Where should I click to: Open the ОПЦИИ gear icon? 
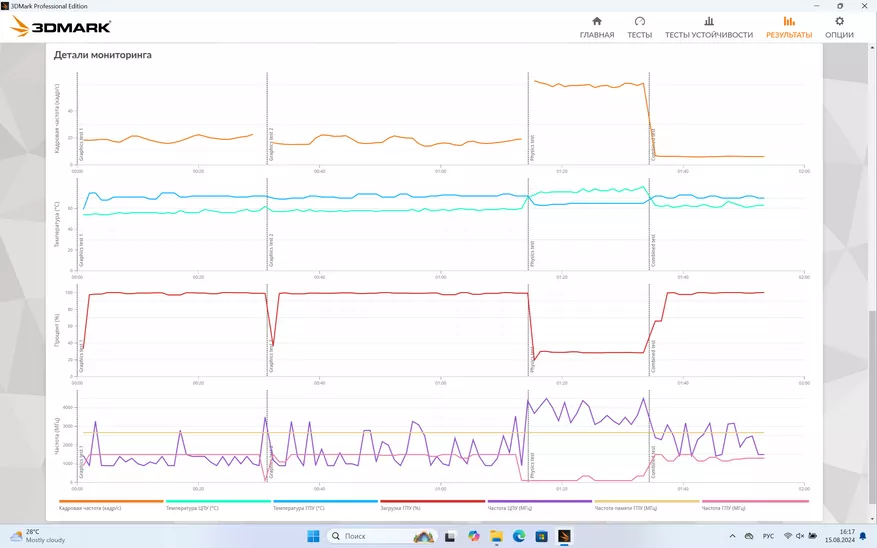pos(839,21)
